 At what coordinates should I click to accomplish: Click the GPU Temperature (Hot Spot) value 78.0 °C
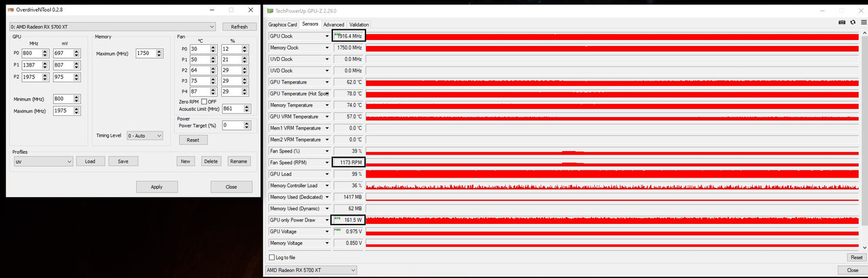click(x=349, y=94)
